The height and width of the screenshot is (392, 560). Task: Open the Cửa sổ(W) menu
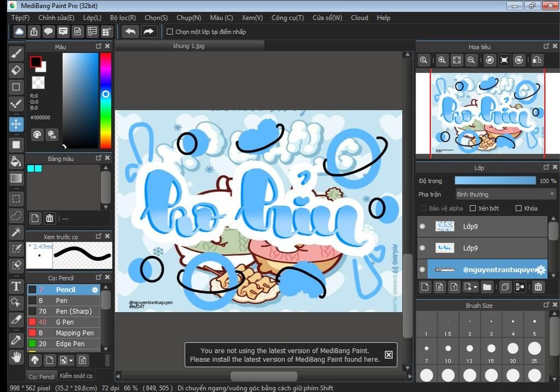[327, 18]
